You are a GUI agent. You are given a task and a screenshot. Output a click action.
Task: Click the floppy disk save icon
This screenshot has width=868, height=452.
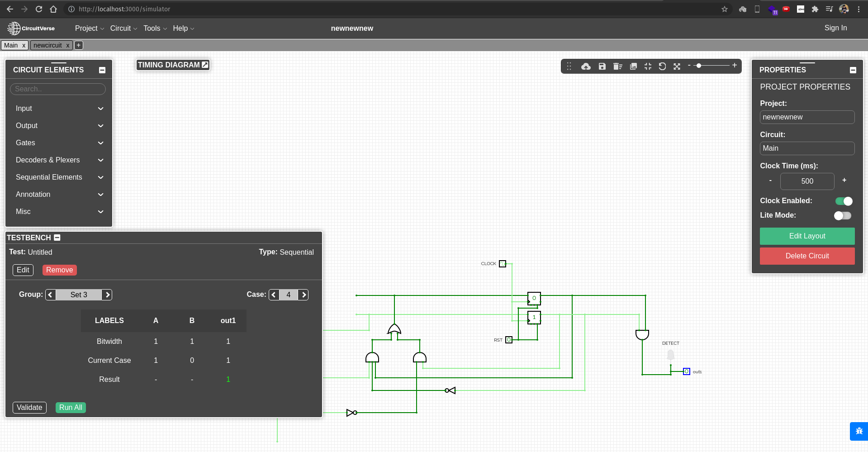[x=602, y=67]
